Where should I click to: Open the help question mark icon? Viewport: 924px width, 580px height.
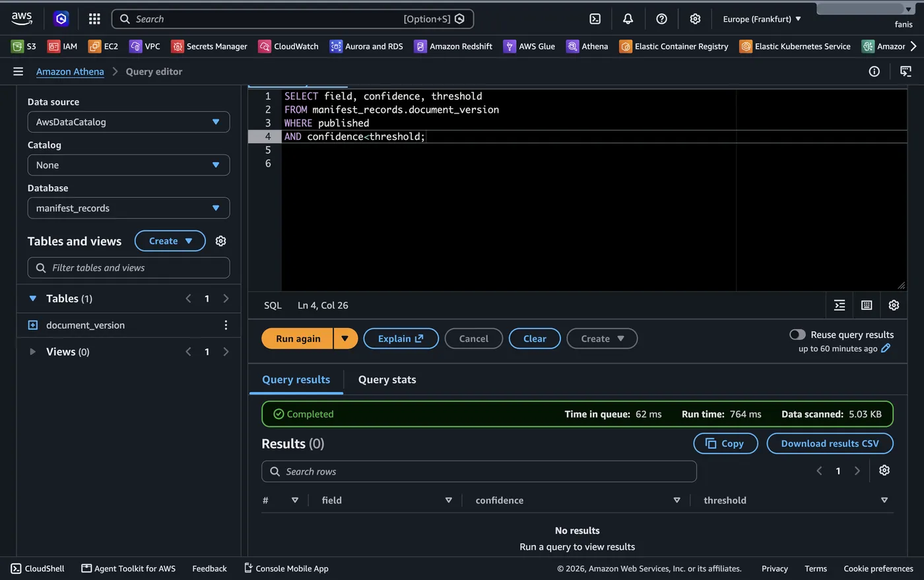point(661,19)
